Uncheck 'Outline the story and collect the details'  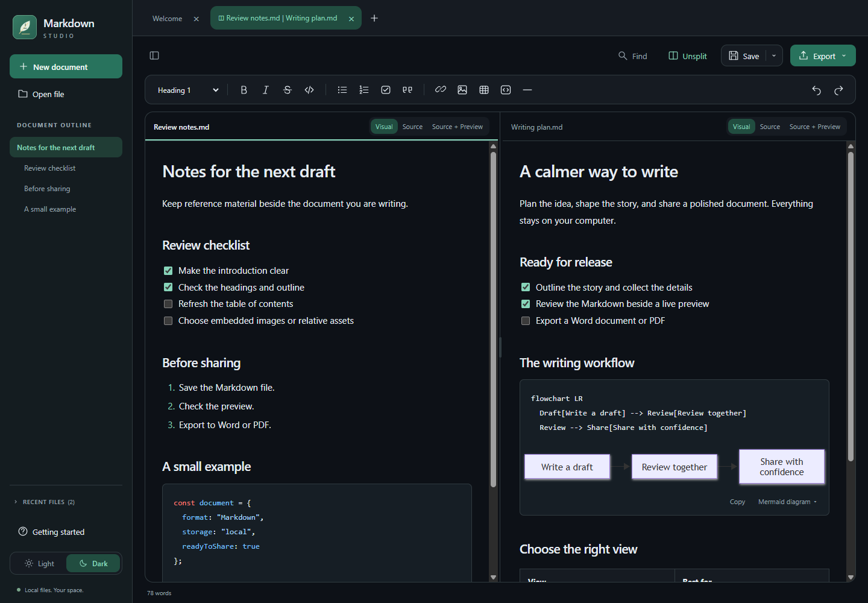[x=526, y=287]
